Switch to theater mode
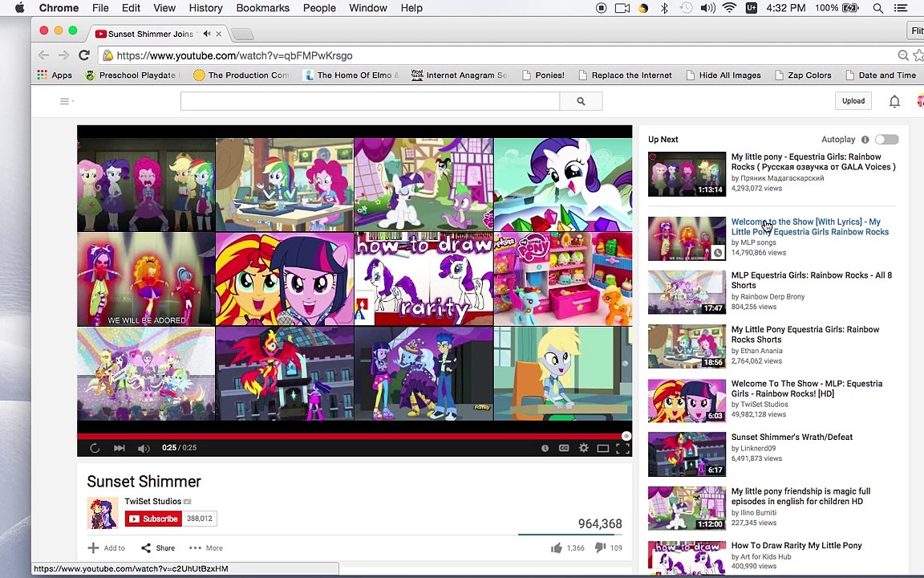This screenshot has height=578, width=924. (603, 448)
